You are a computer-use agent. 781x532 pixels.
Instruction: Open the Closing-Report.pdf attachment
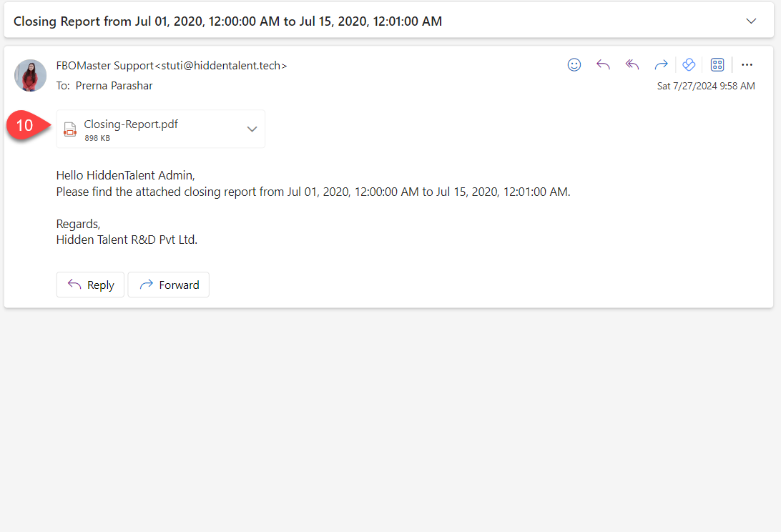point(131,124)
